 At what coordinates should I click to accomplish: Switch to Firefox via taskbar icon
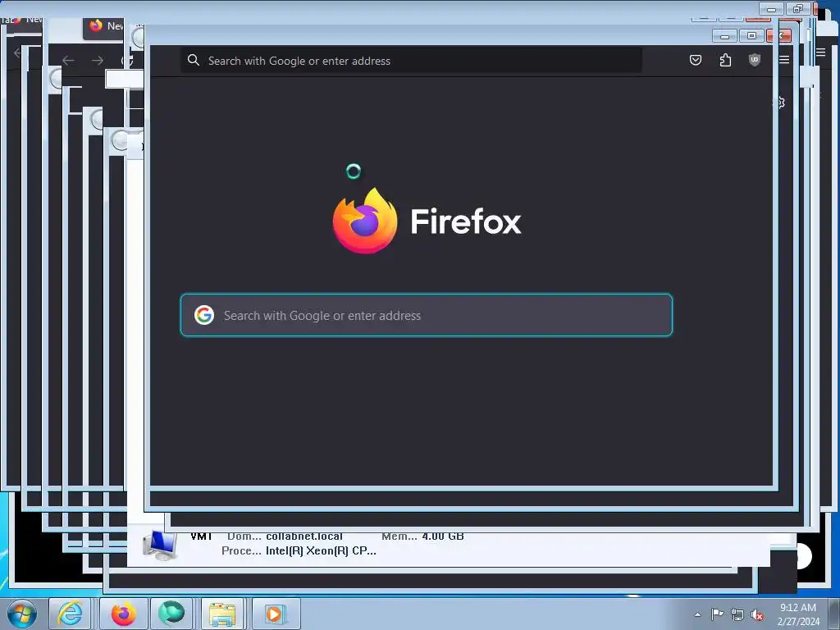123,614
